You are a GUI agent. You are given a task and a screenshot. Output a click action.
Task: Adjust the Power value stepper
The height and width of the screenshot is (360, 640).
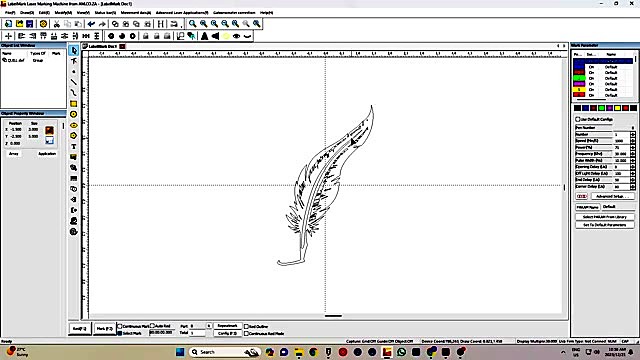click(633, 147)
